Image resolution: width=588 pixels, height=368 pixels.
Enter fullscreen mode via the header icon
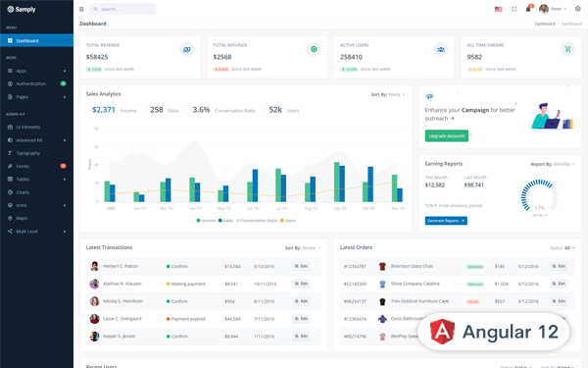pyautogui.click(x=514, y=9)
